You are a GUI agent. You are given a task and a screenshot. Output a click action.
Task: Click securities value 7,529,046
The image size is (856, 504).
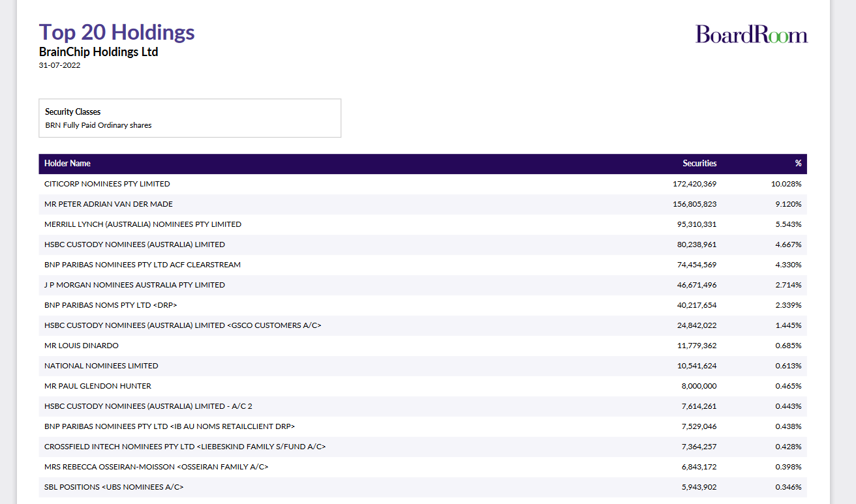699,426
